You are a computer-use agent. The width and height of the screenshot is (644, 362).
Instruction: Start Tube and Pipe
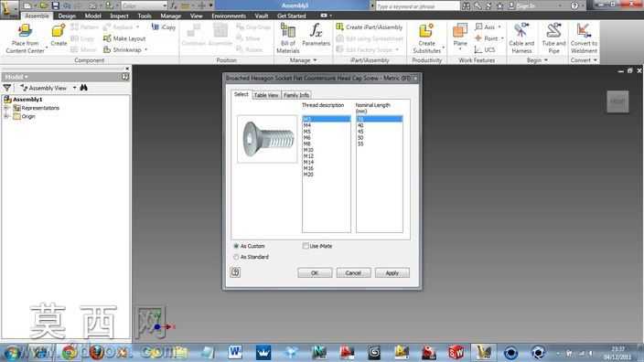point(553,37)
